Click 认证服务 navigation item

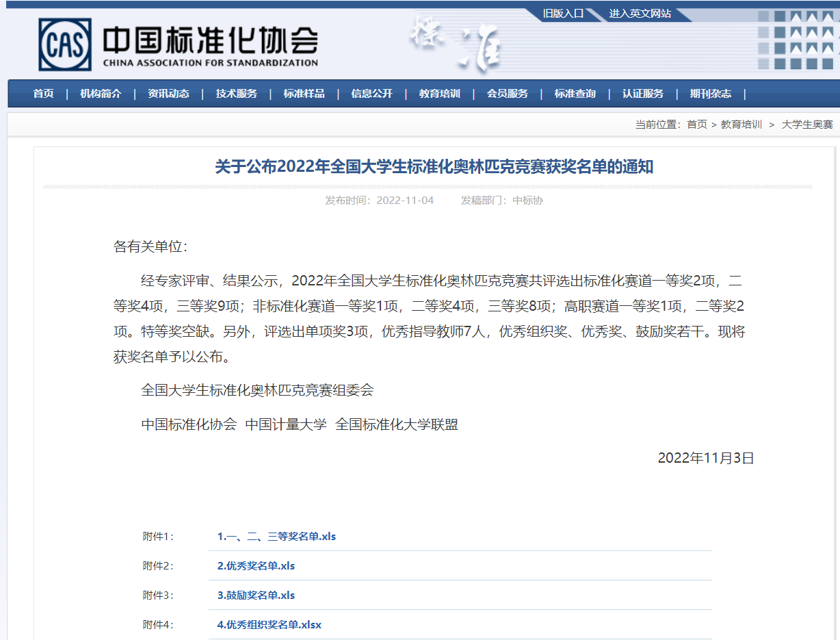click(x=642, y=94)
